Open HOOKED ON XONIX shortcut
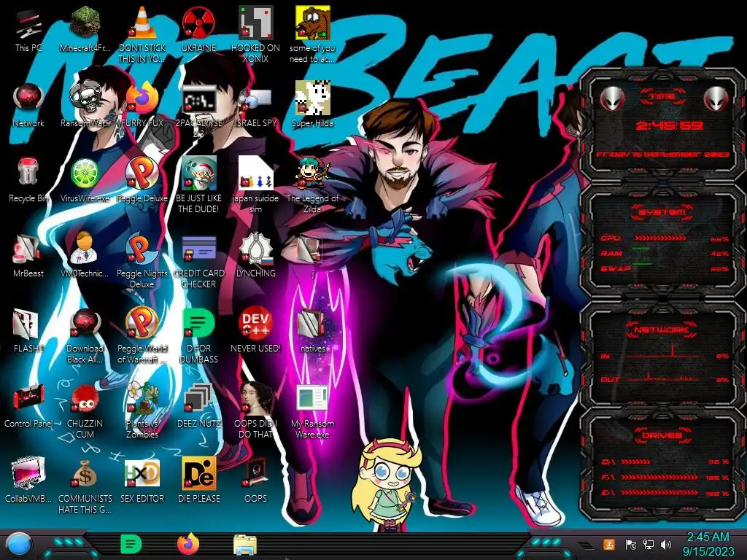This screenshot has height=560, width=747. pos(255,23)
